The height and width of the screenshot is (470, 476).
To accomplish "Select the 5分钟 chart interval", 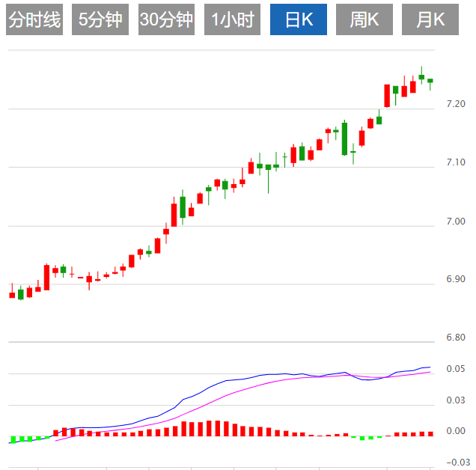I will point(100,19).
